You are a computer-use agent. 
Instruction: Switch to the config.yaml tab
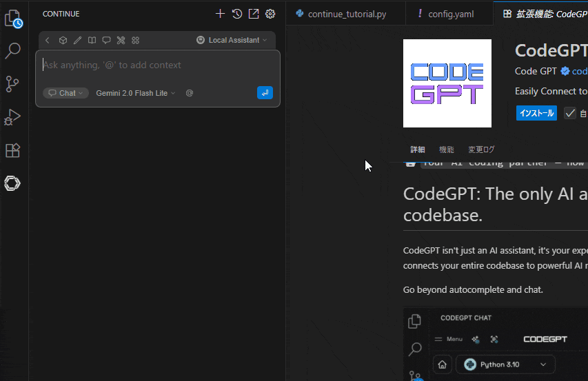[449, 14]
